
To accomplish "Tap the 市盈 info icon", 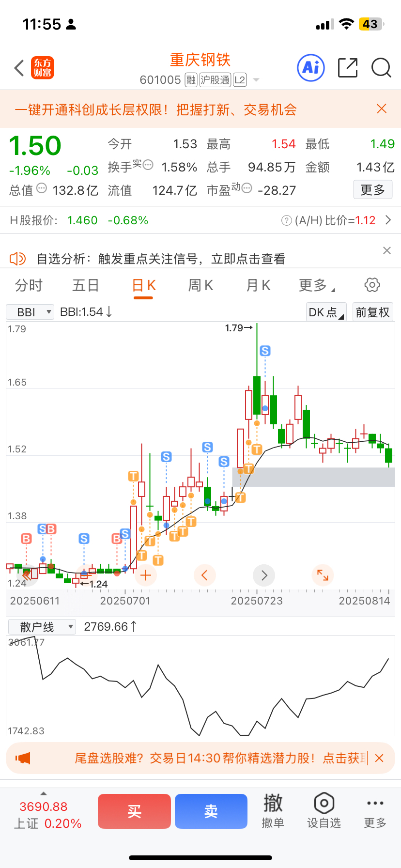I will click(x=247, y=188).
